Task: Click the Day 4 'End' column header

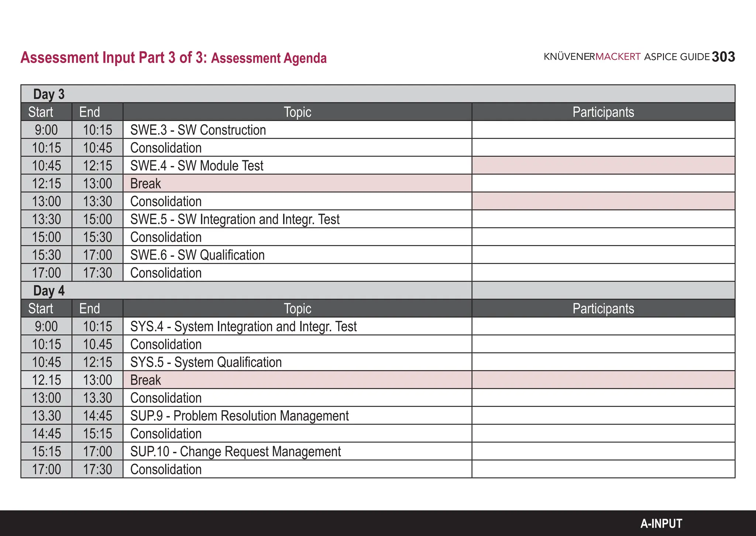Action: (x=97, y=308)
